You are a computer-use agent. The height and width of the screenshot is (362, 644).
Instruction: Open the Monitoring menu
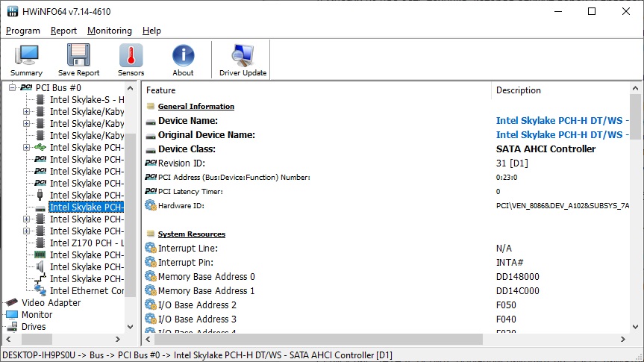[109, 31]
